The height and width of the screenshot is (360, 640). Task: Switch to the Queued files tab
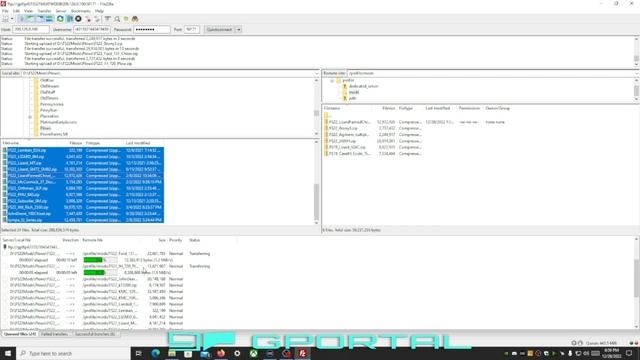point(20,334)
